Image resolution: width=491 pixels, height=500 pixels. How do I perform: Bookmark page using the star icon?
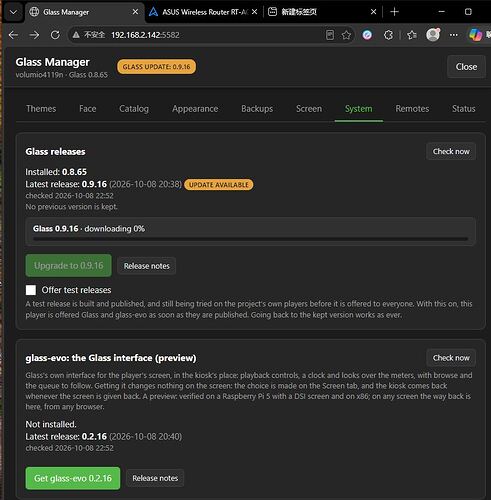(346, 35)
